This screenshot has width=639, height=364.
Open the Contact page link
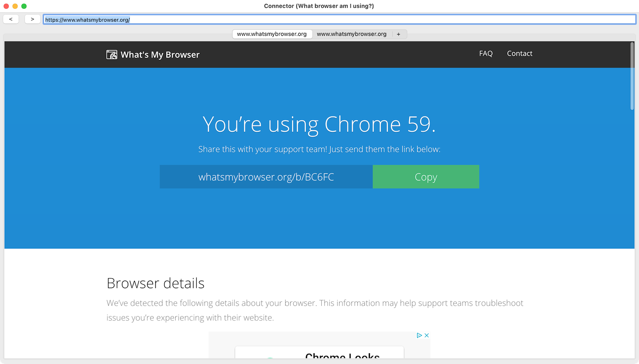click(x=520, y=53)
